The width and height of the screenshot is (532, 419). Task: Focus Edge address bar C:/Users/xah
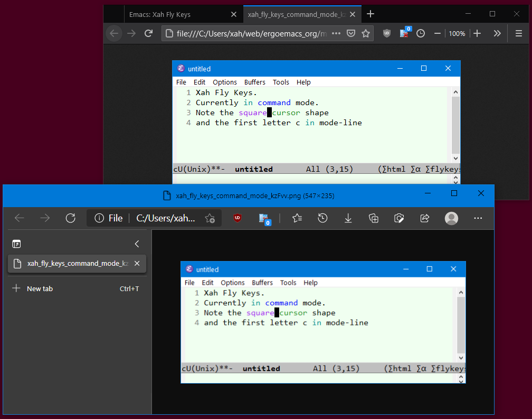[166, 218]
